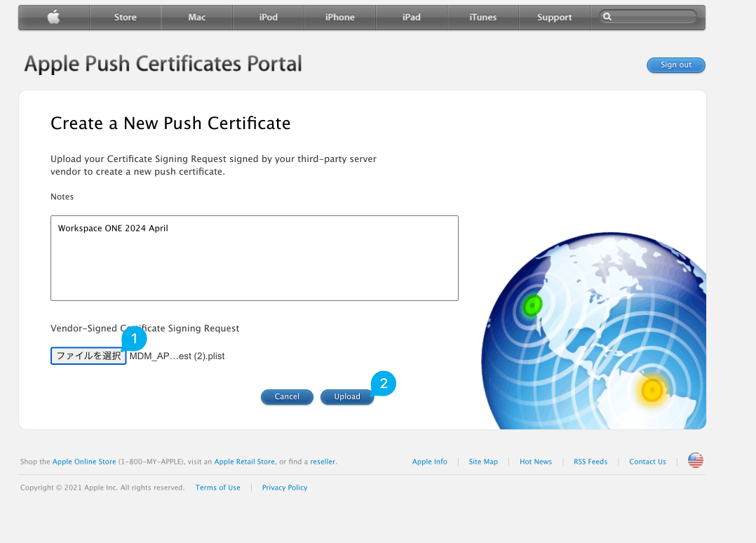The height and width of the screenshot is (543, 756).
Task: Open the iTunes navigation item
Action: click(482, 18)
